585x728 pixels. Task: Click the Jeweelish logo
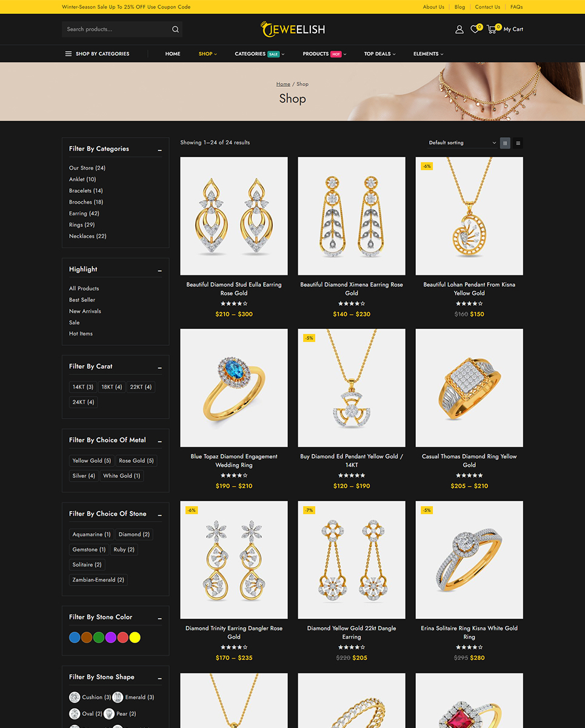[x=293, y=29]
